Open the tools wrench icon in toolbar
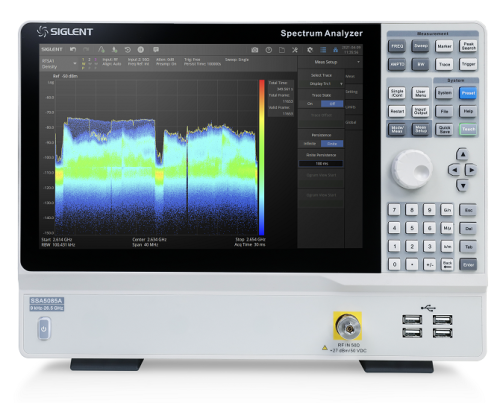Viewport: 500px width, 403px height. 295,50
